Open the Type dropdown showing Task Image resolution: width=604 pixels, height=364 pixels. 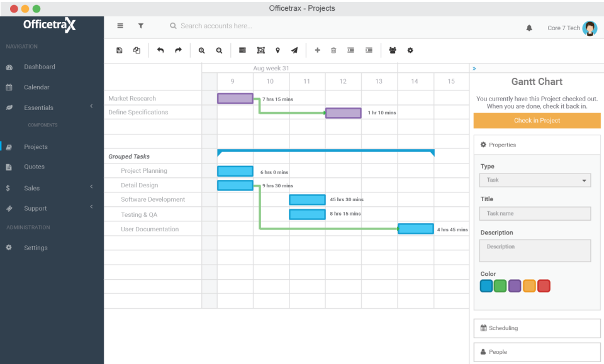click(535, 180)
